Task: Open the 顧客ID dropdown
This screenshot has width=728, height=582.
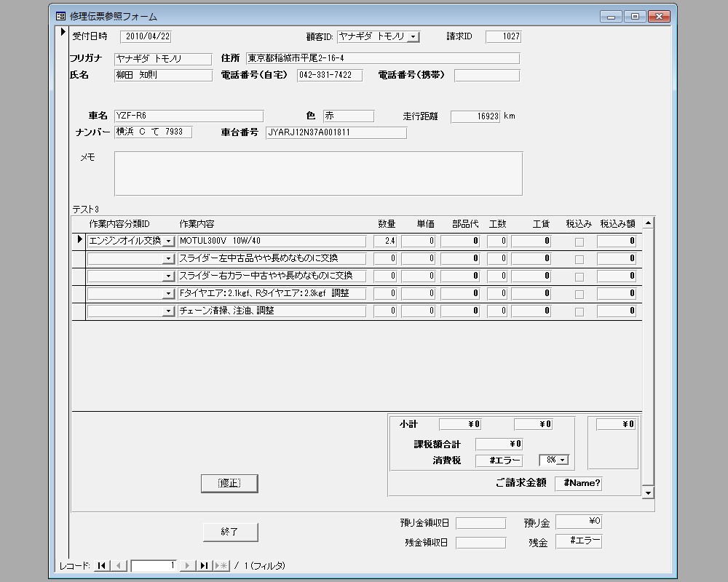Action: point(413,36)
